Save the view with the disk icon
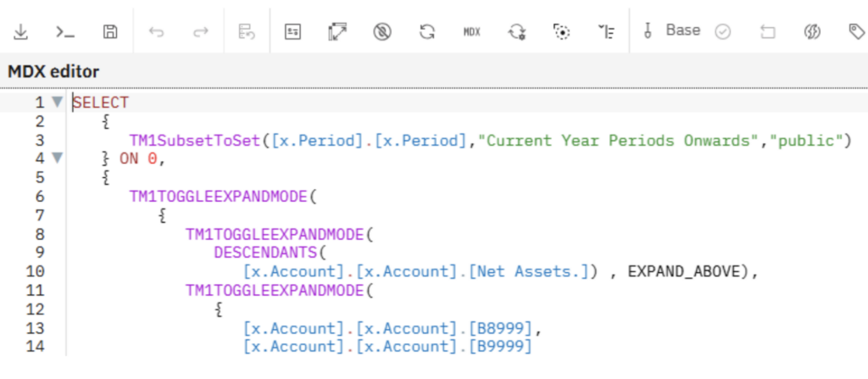The height and width of the screenshot is (379, 868). click(109, 31)
